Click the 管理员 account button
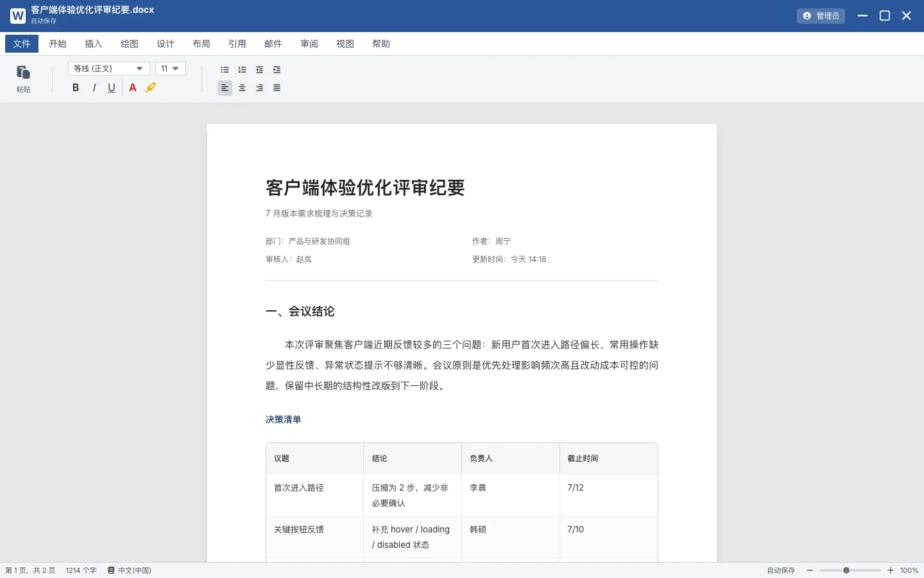The width and height of the screenshot is (924, 578). tap(821, 16)
